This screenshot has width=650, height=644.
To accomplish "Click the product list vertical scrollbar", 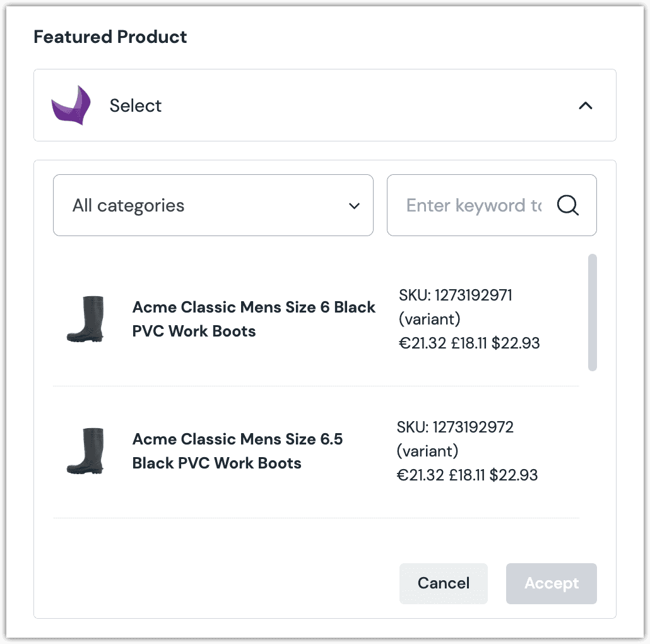I will [x=592, y=313].
